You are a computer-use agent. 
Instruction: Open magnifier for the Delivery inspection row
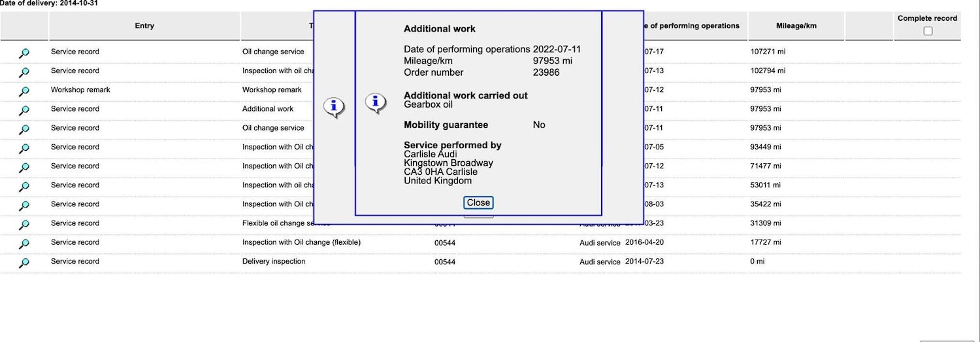pos(24,262)
